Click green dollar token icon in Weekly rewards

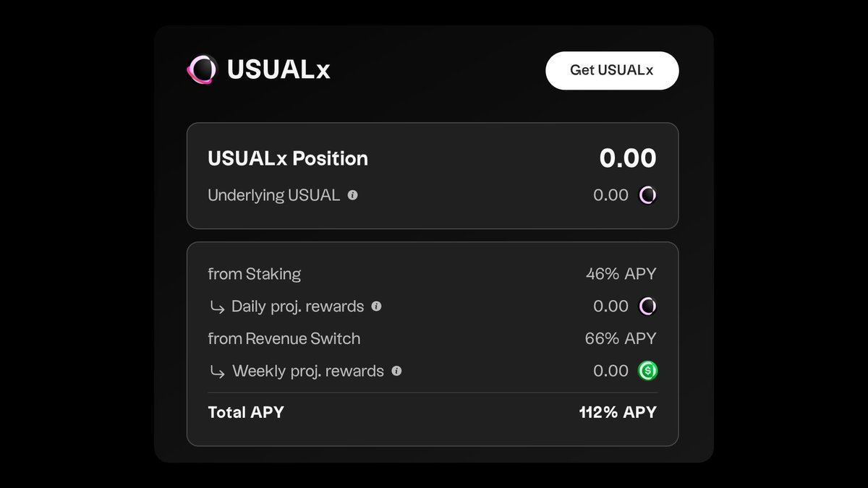coord(648,371)
